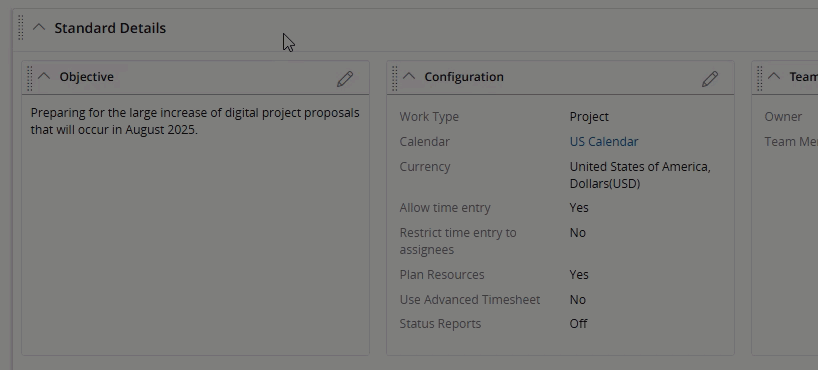Grab the Objective panel drag handle

tap(30, 78)
